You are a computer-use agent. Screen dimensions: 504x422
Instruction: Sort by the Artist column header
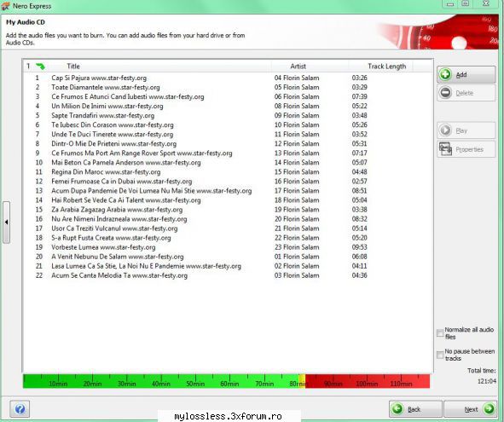pyautogui.click(x=298, y=66)
